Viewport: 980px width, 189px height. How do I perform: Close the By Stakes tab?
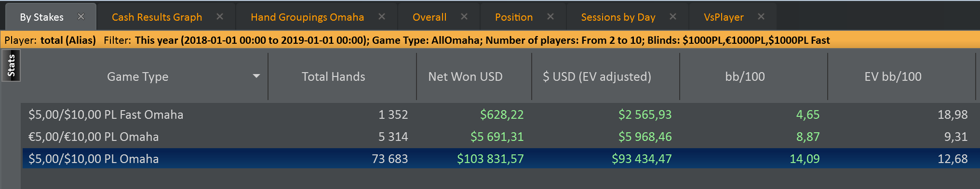pos(81,17)
